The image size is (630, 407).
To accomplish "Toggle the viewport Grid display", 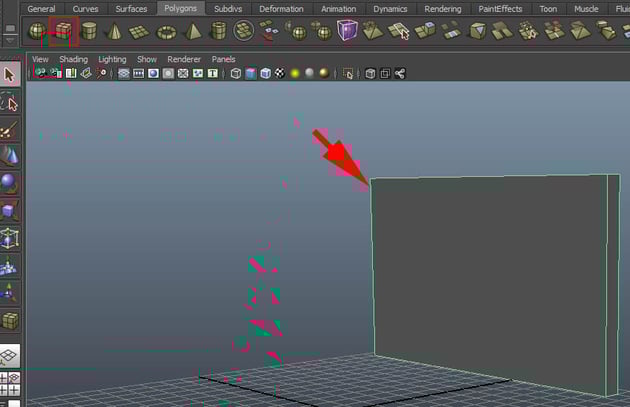I will [124, 74].
